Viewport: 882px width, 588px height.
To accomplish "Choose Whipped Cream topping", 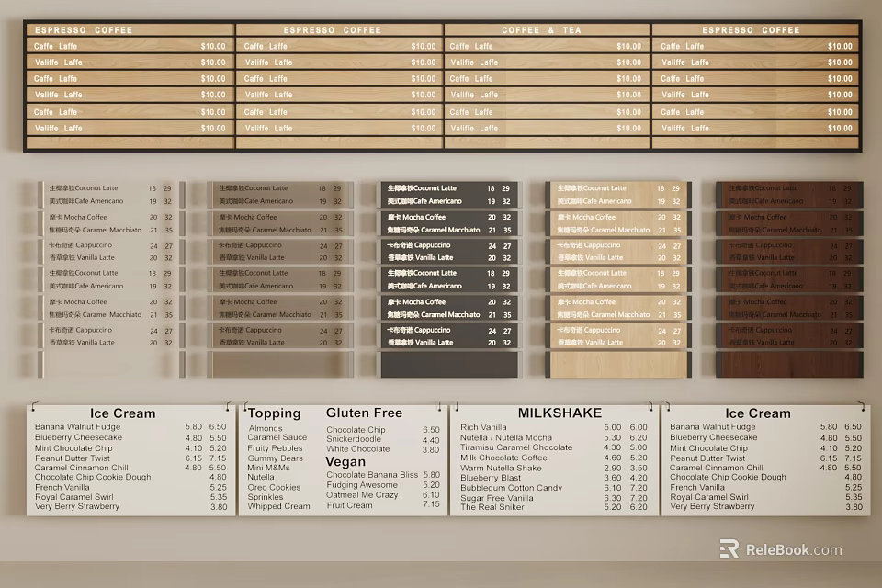I will [279, 506].
